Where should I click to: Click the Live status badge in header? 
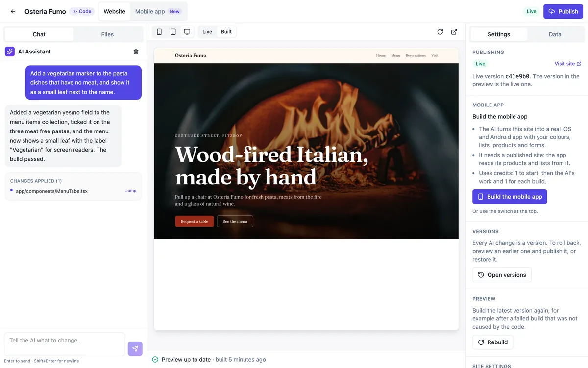[532, 11]
